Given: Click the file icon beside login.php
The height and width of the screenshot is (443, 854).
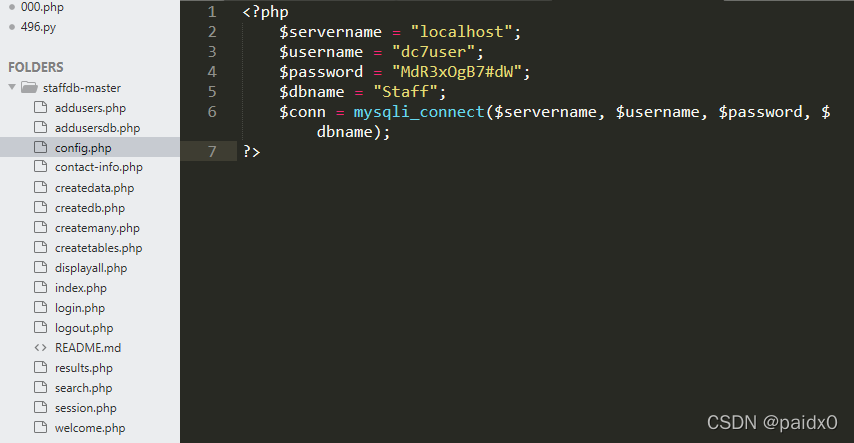Looking at the screenshot, I should pyautogui.click(x=40, y=307).
